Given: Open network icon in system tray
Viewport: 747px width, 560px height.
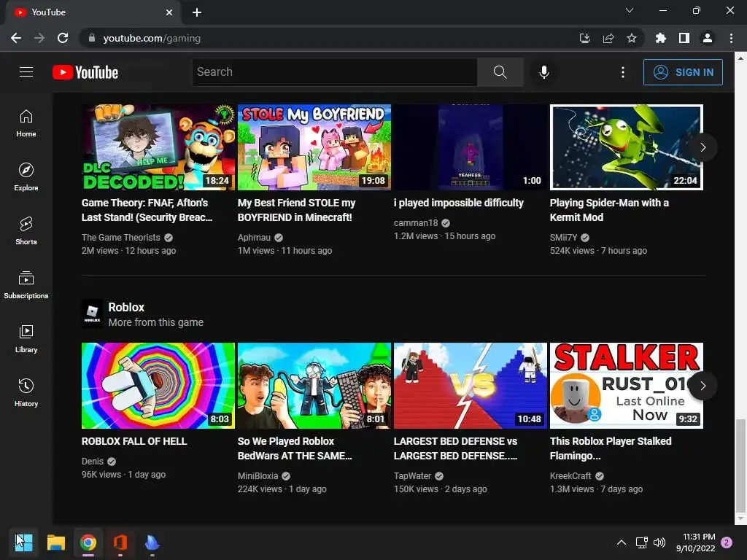Looking at the screenshot, I should point(641,542).
